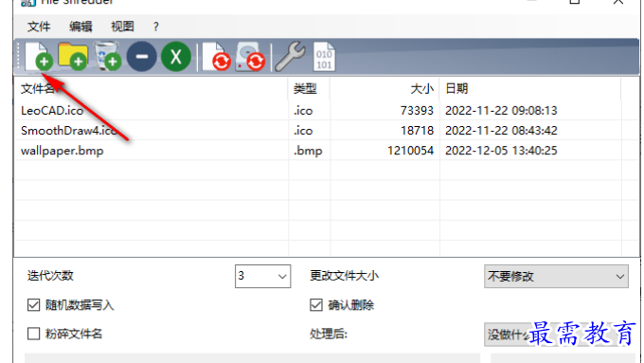This screenshot has width=644, height=363.
Task: Click size value 18718
Action: tap(417, 130)
